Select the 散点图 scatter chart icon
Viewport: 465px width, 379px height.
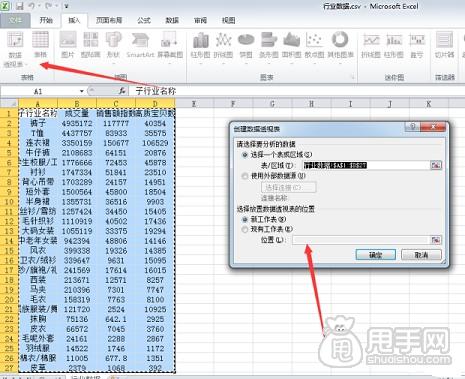coord(314,45)
